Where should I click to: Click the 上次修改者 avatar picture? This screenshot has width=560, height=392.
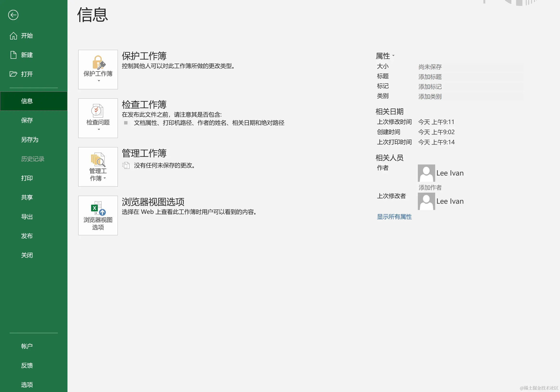click(426, 201)
